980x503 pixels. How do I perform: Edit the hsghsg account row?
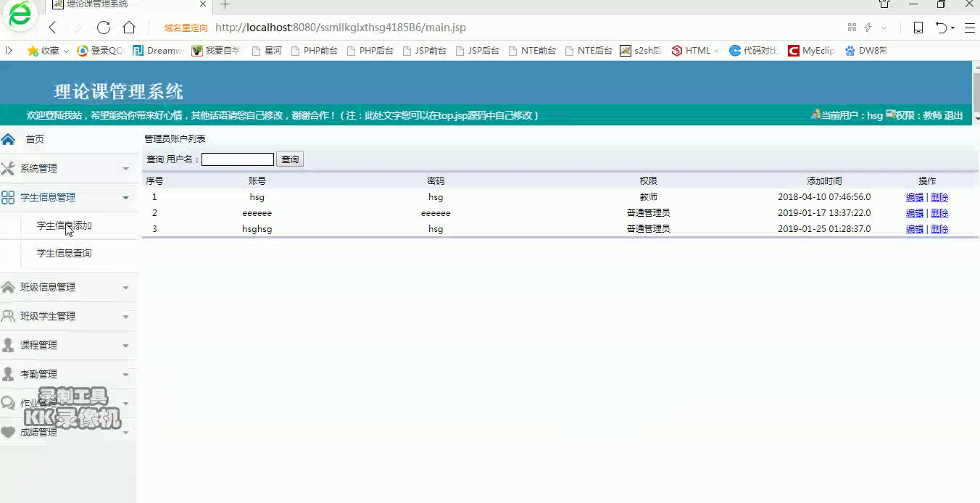(915, 229)
